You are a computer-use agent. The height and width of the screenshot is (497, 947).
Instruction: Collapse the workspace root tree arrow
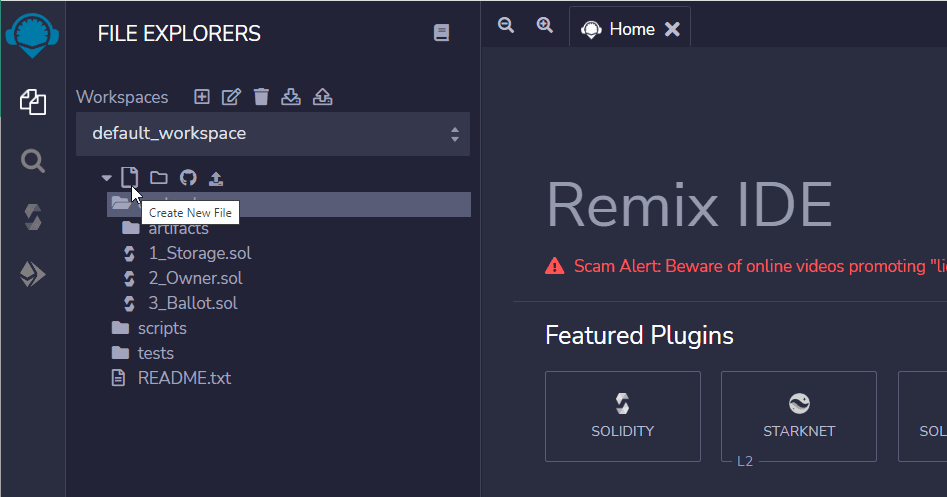107,178
